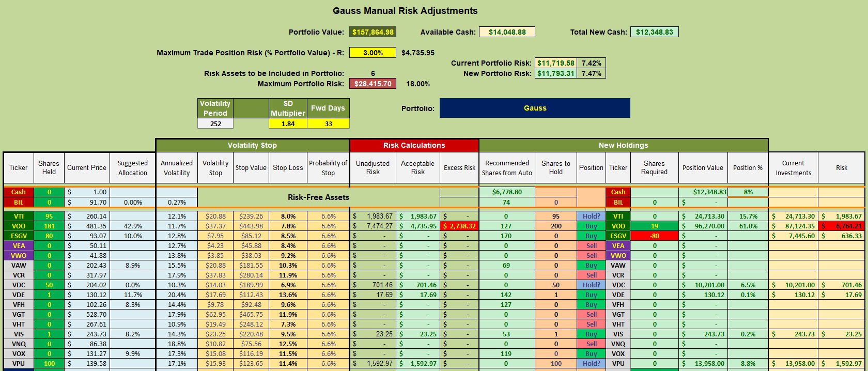Click the New Portfolio Risk value $11,793.31
The image size is (868, 371).
point(555,73)
